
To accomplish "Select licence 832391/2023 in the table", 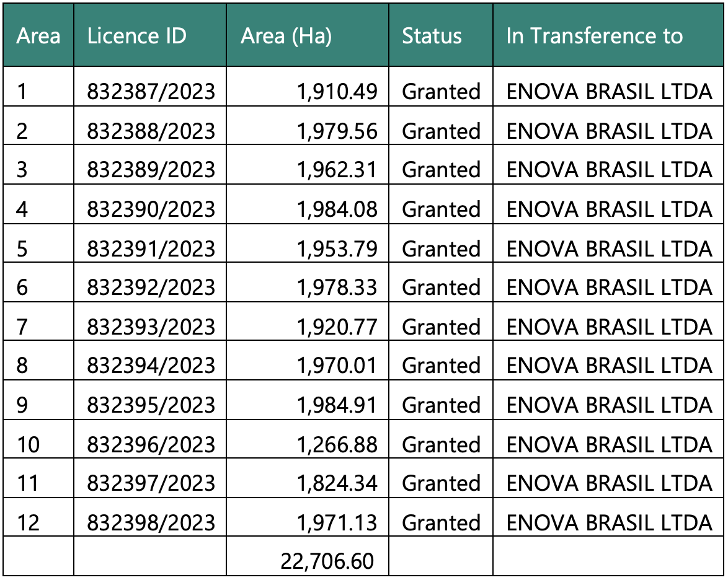I will [x=151, y=248].
